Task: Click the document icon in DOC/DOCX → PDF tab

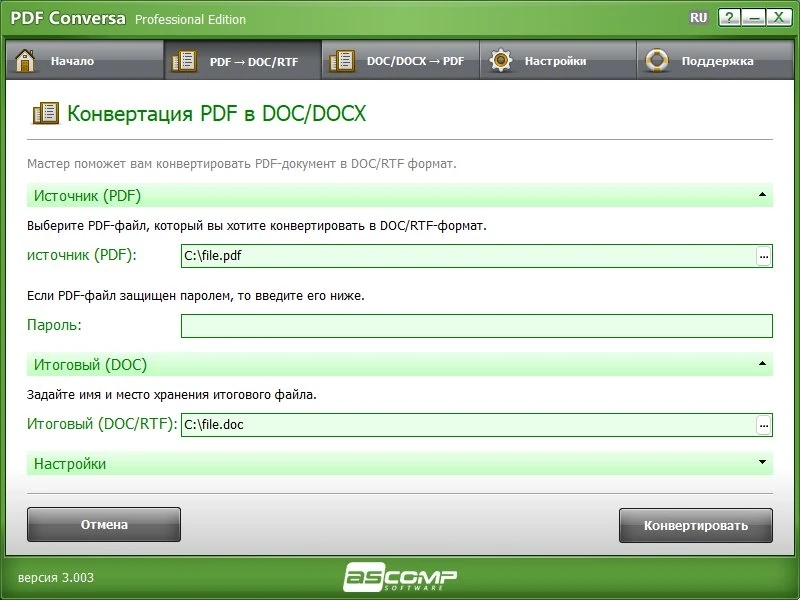Action: pos(342,61)
